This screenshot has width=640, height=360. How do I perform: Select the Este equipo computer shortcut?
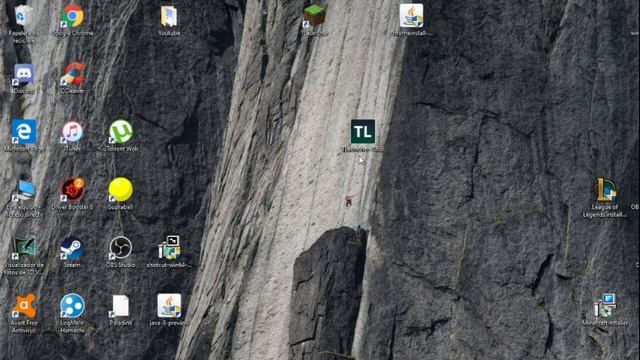tap(24, 190)
